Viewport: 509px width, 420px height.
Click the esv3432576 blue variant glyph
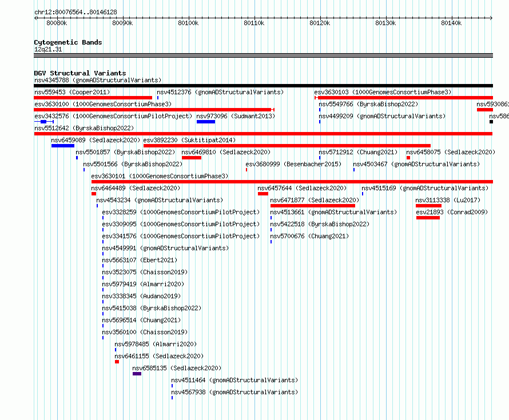(x=43, y=122)
